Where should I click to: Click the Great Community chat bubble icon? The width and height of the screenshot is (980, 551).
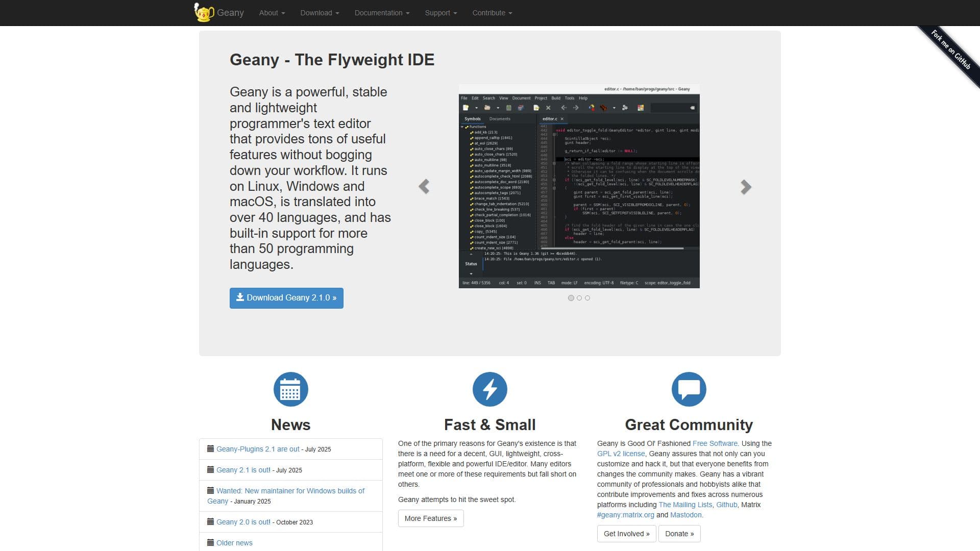click(689, 389)
